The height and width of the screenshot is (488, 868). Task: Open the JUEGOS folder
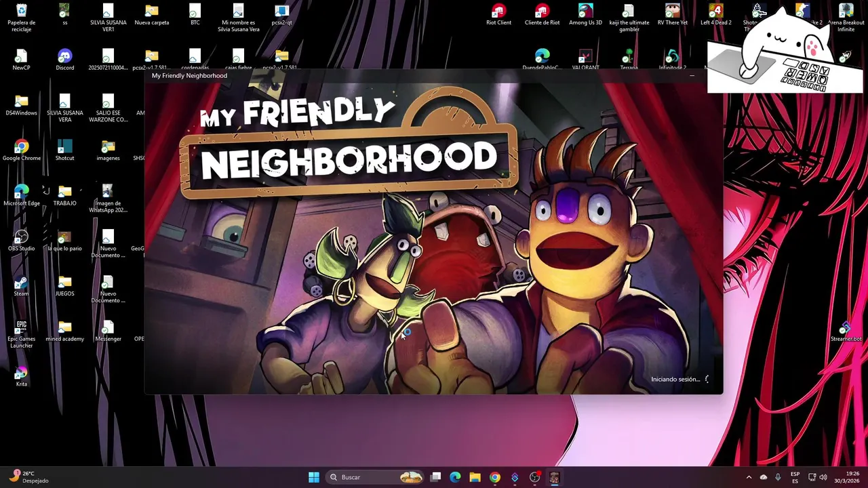coord(64,286)
